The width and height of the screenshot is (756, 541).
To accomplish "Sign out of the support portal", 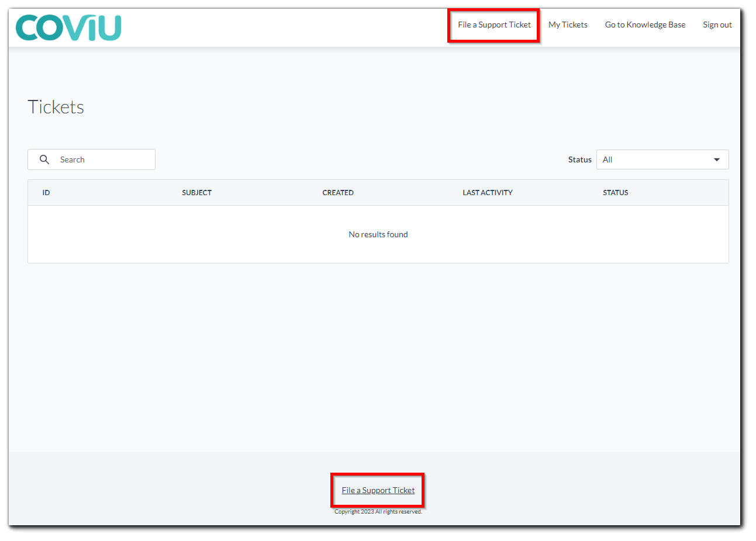I will pos(717,25).
